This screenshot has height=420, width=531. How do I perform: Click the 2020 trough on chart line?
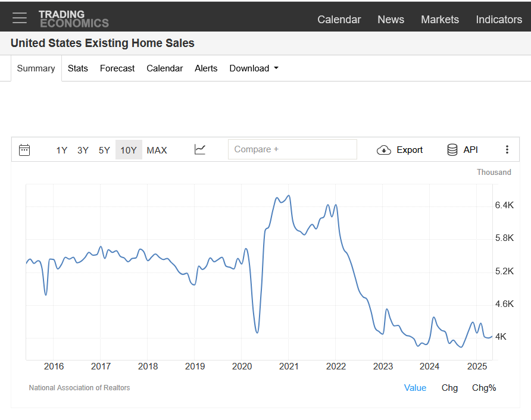coord(257,333)
